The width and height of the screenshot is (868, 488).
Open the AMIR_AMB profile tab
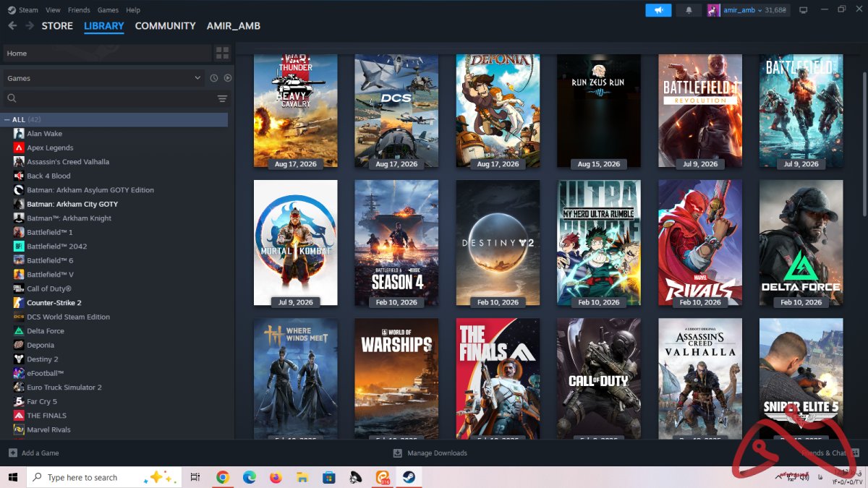tap(234, 25)
